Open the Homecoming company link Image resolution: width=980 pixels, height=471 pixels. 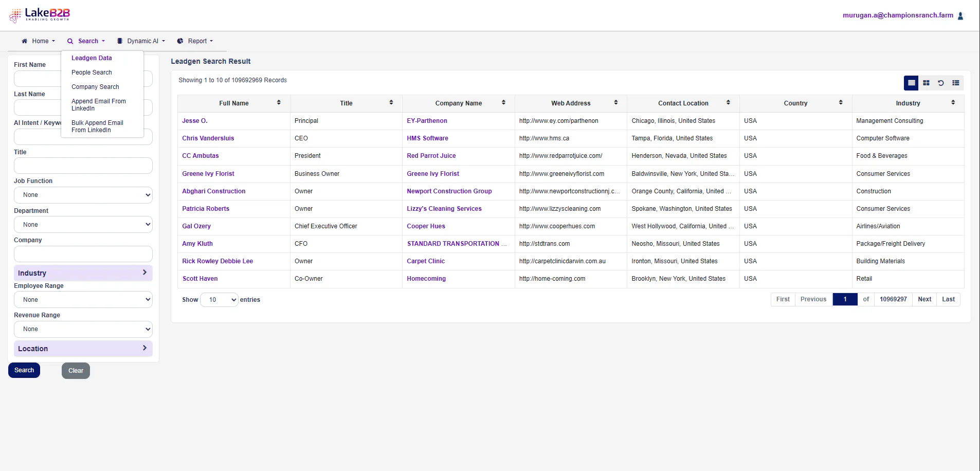tap(426, 279)
